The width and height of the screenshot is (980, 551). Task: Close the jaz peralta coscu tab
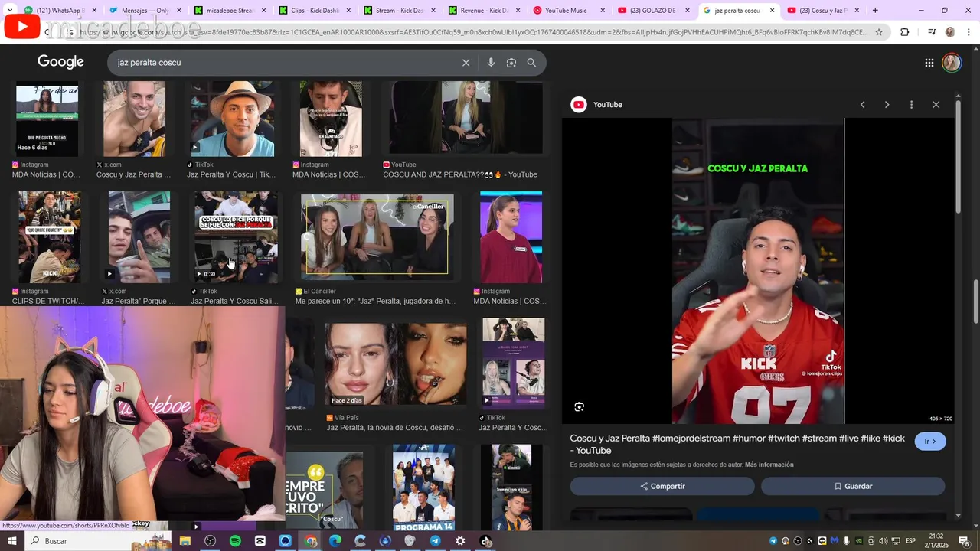(x=772, y=11)
